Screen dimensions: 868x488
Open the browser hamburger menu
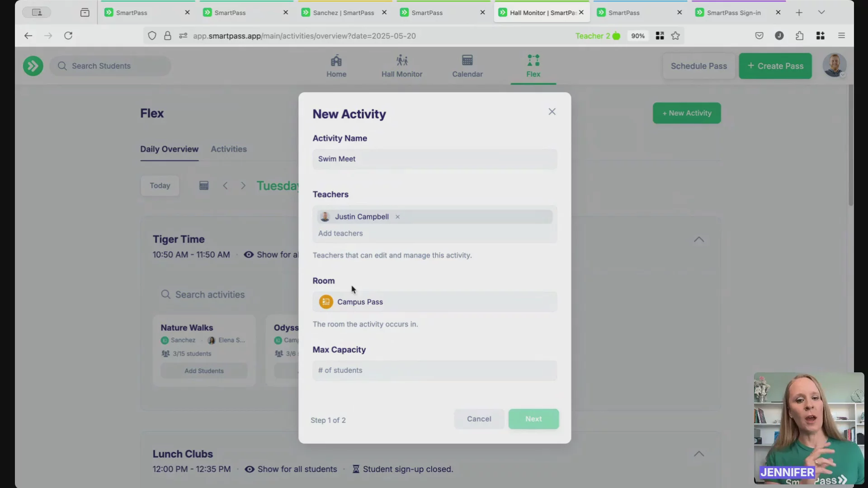tap(841, 36)
